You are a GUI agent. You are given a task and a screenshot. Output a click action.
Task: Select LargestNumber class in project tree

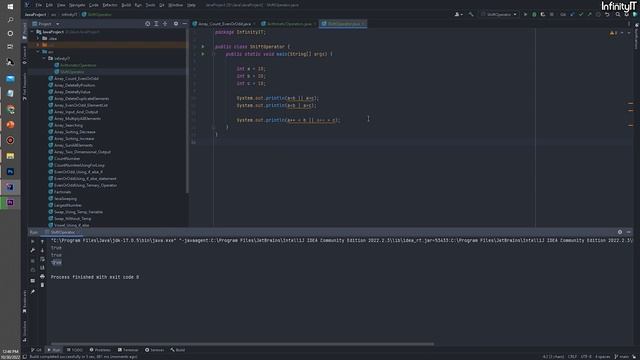click(67, 205)
